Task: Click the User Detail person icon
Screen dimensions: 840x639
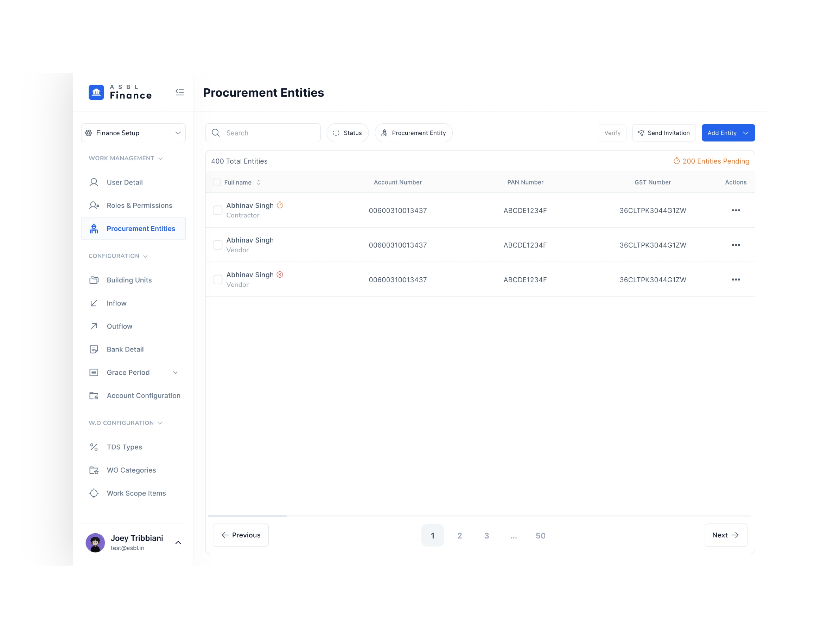Action: pos(94,182)
